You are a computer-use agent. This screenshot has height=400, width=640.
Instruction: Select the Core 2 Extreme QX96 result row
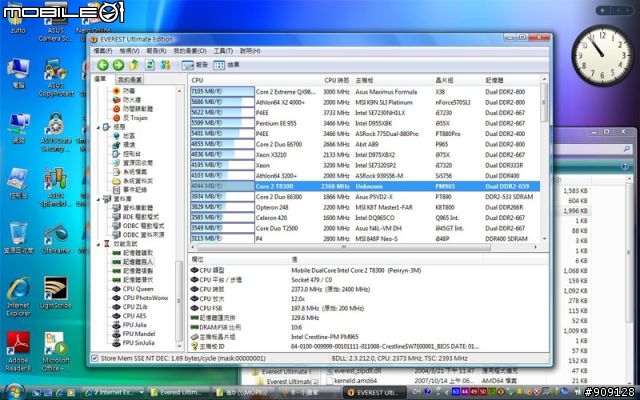(365, 91)
